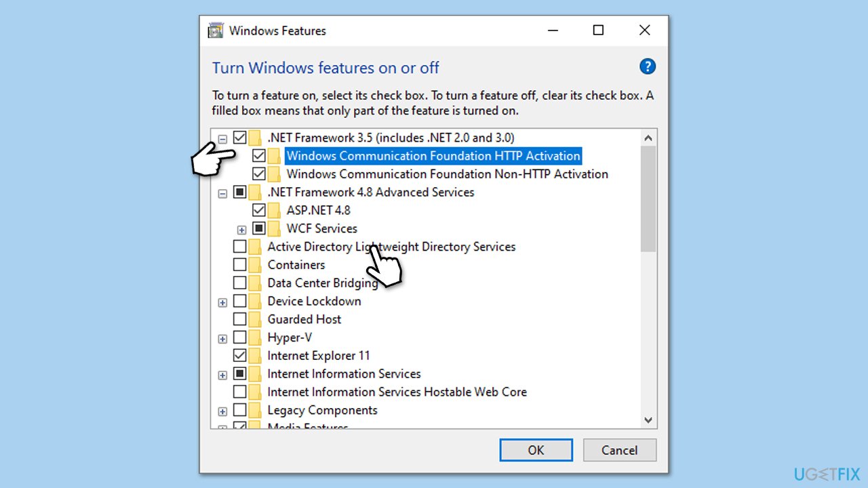The image size is (868, 488).
Task: Collapse the .NET Framework 3.5 tree
Action: click(222, 138)
